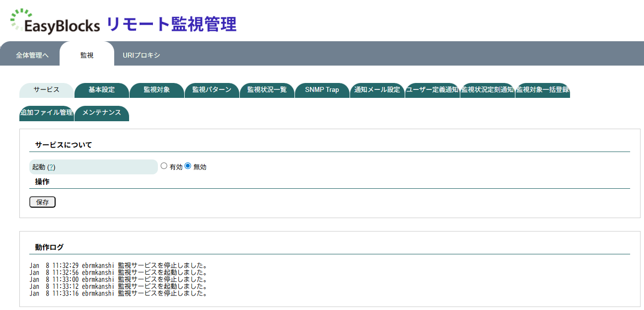Screen dimensions: 644x310
Task: Open the 基本設定 tab
Action: [x=102, y=90]
